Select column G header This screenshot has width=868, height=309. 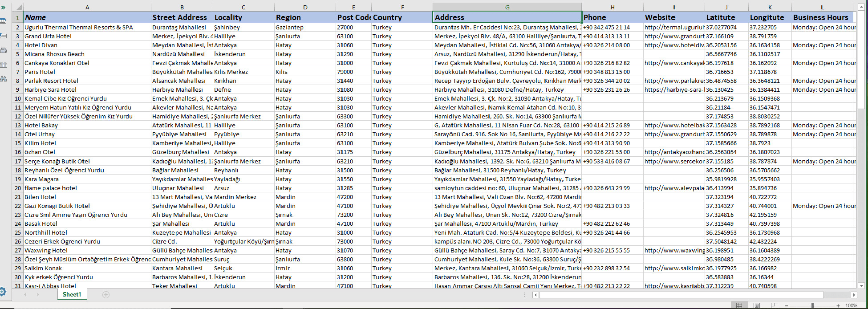pyautogui.click(x=507, y=8)
